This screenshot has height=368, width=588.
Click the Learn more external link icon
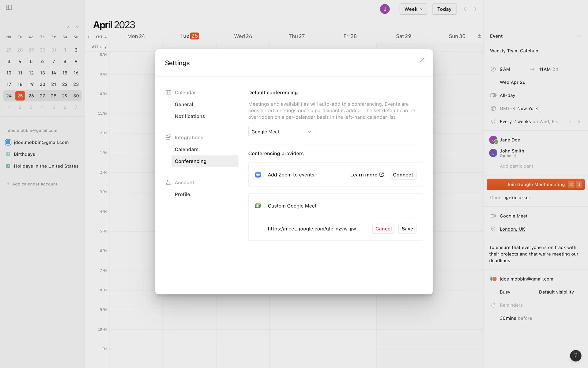pyautogui.click(x=382, y=174)
